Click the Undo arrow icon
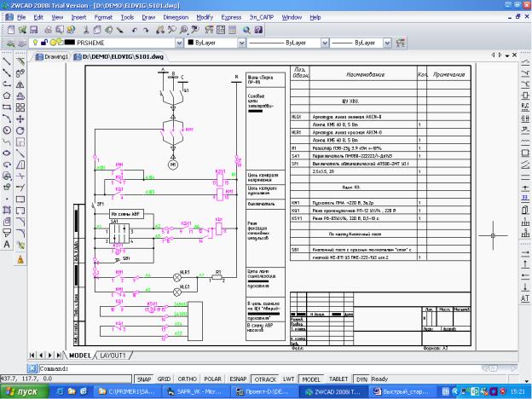The height and width of the screenshot is (399, 532). 136,29
